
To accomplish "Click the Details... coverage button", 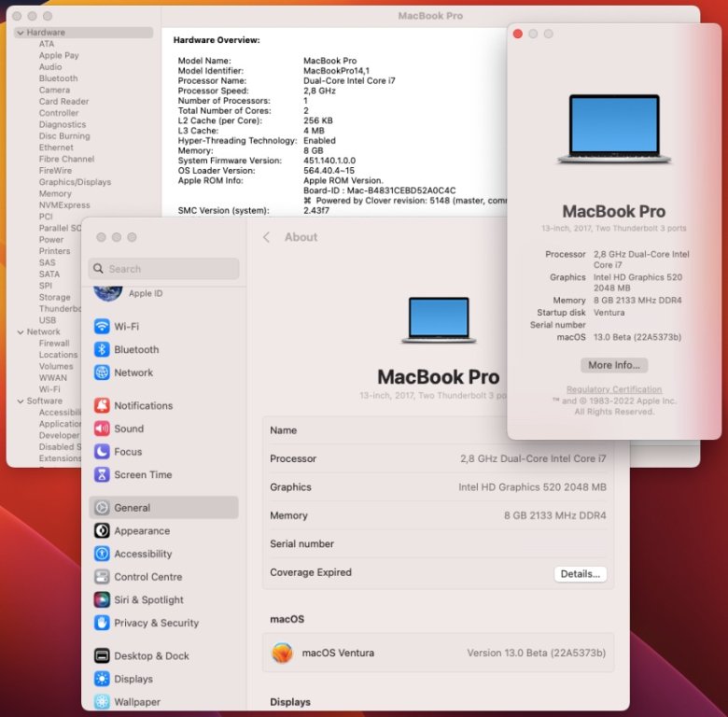I will coord(580,573).
